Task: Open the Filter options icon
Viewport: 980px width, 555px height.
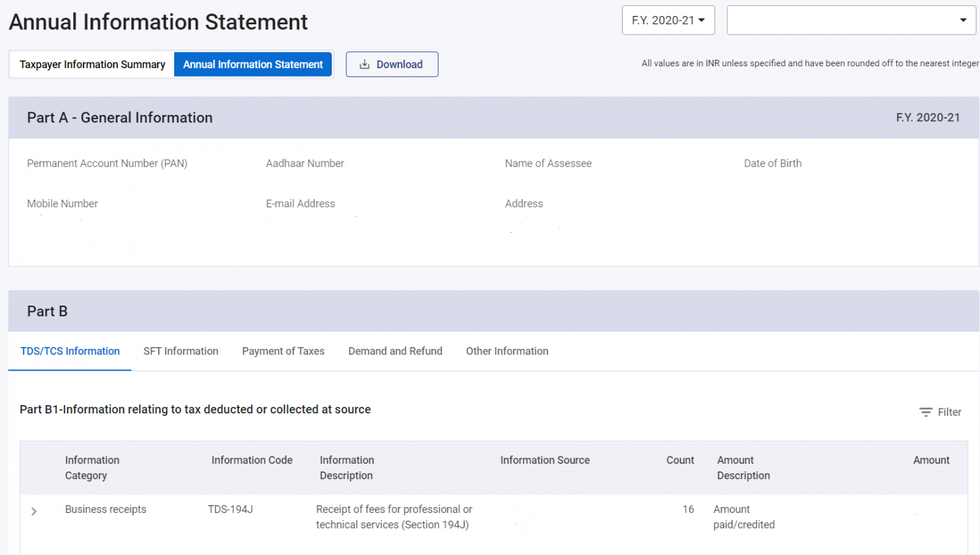Action: click(926, 412)
